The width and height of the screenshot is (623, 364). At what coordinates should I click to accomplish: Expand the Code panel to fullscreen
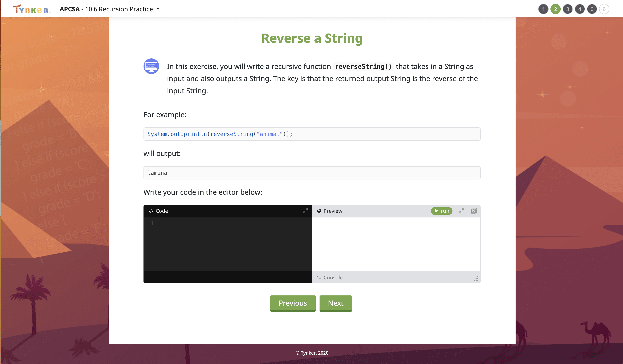click(x=305, y=211)
